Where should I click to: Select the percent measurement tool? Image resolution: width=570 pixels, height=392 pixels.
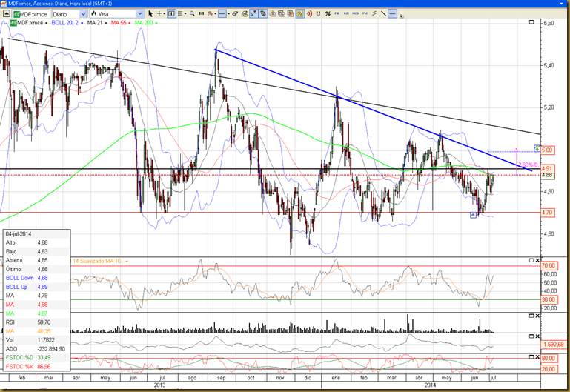(x=328, y=14)
